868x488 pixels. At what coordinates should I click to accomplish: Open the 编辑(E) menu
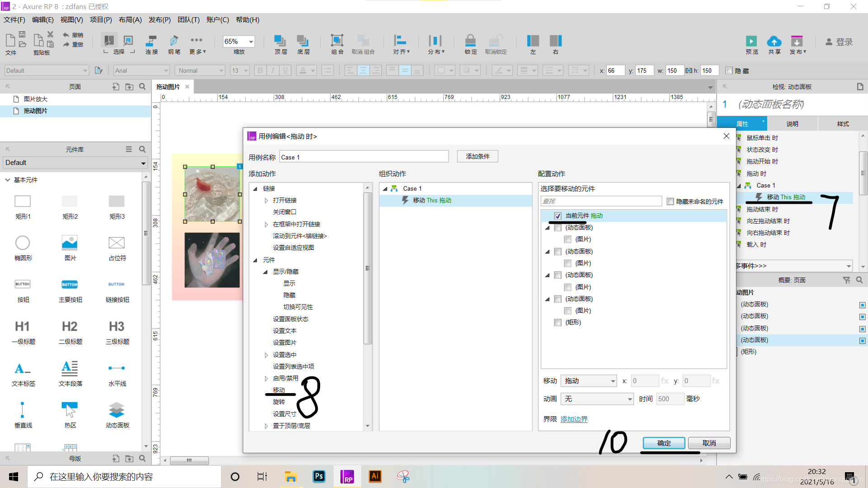43,20
